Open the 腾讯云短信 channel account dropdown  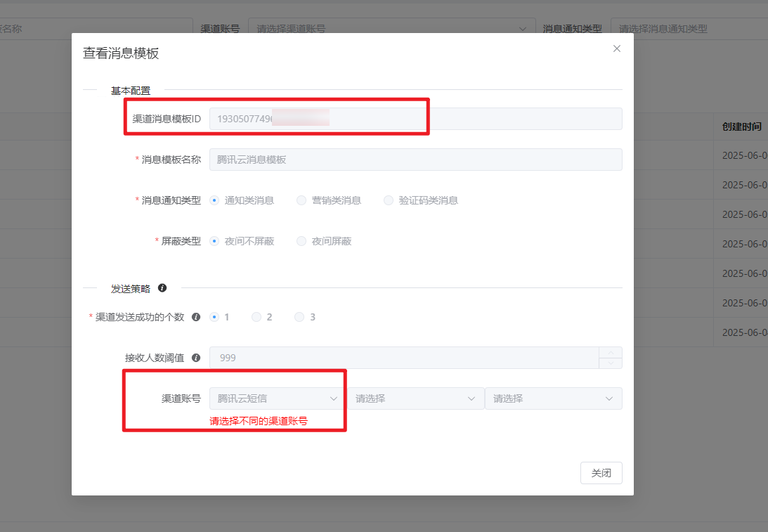(x=278, y=398)
